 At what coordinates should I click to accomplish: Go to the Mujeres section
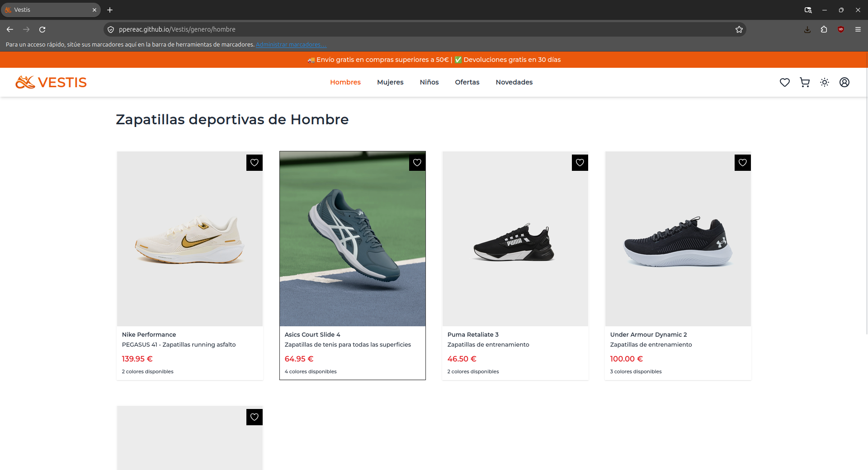(390, 82)
